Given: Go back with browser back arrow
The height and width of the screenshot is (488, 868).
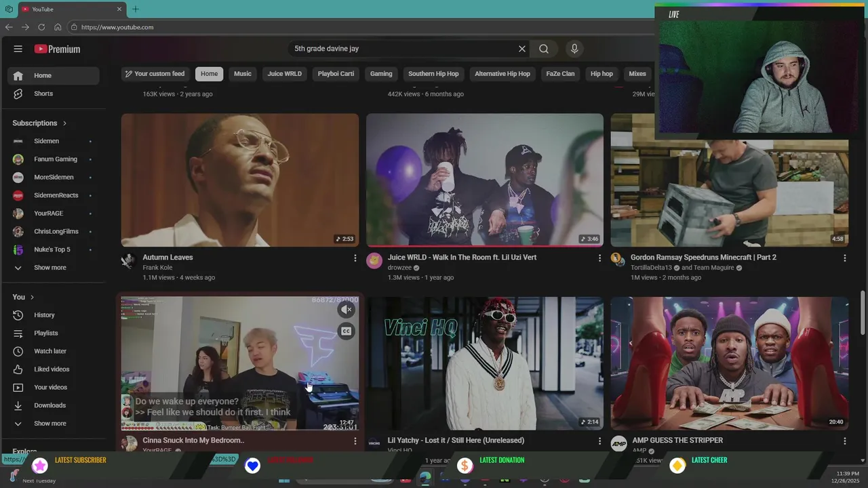Looking at the screenshot, I should (9, 27).
